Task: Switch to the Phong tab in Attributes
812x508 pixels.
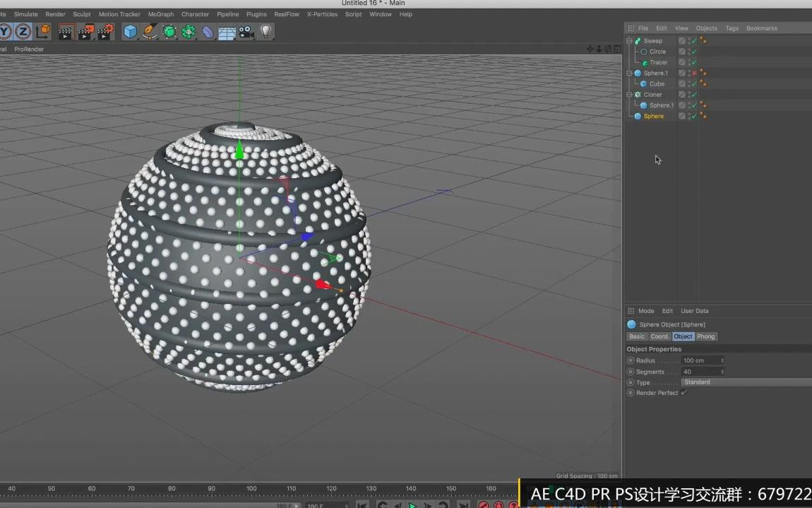Action: click(706, 336)
